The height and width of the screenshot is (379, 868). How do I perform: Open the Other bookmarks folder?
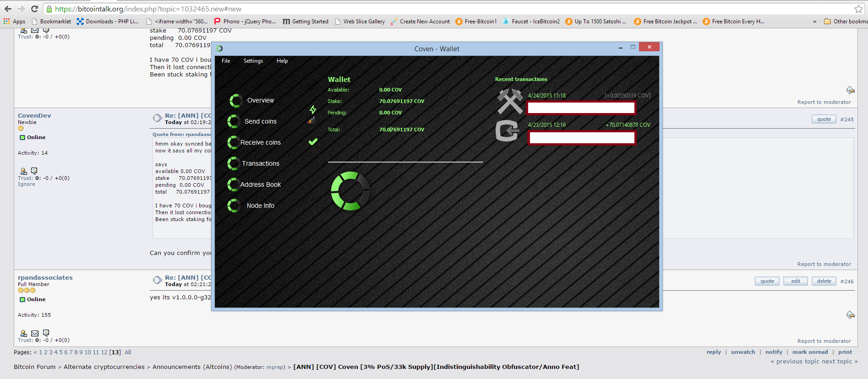point(846,22)
